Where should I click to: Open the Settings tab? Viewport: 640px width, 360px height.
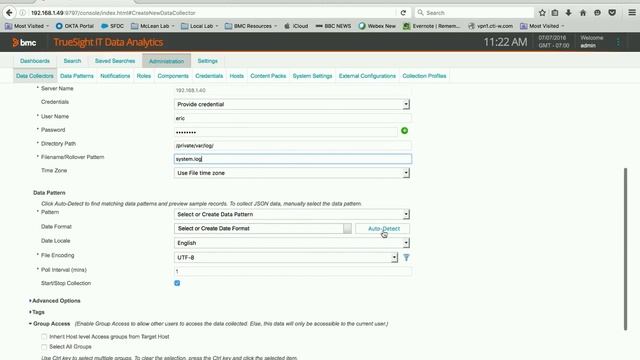[207, 61]
